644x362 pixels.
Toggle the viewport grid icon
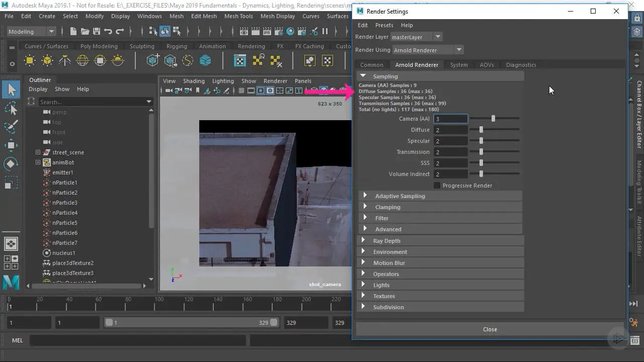(242, 90)
